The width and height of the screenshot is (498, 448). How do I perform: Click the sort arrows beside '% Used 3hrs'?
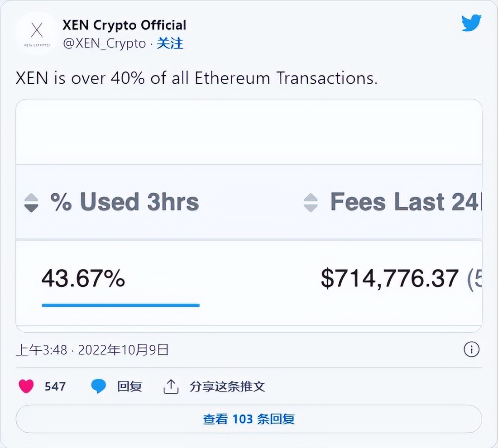coord(31,203)
